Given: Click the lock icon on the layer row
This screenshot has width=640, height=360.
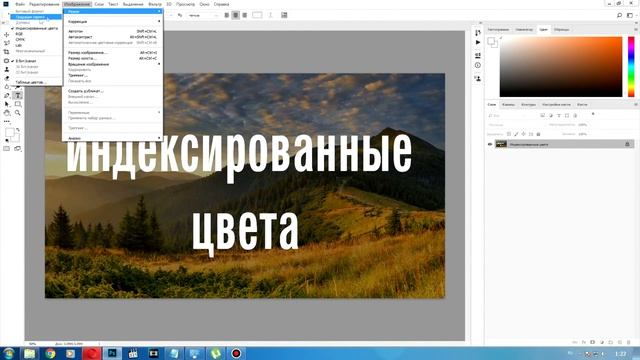Looking at the screenshot, I should (627, 144).
